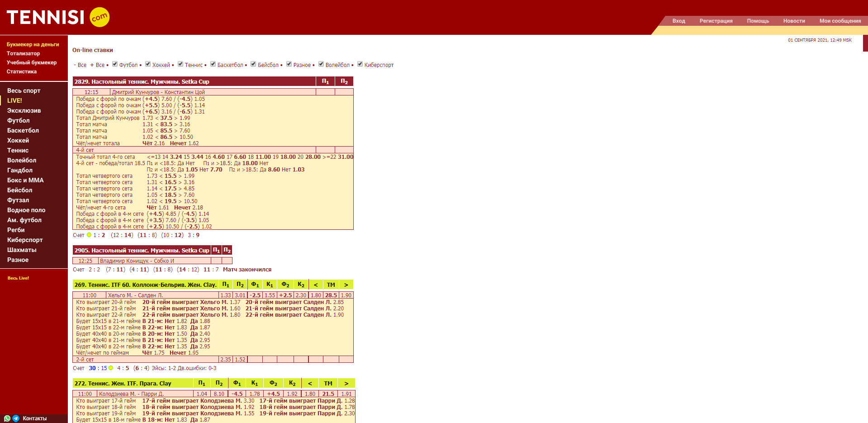Viewport: 868px width, 423px height.
Task: Open WhatsApp contact icon
Action: click(7, 418)
